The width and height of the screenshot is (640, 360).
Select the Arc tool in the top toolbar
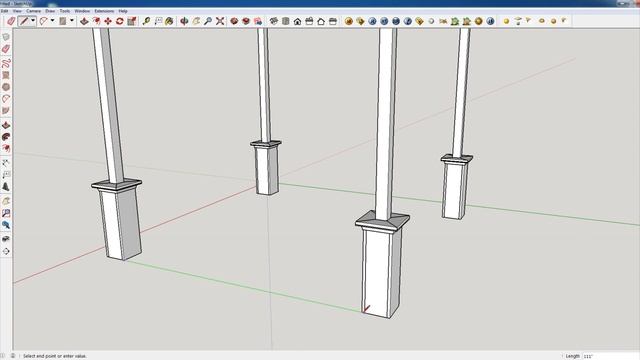click(x=43, y=21)
